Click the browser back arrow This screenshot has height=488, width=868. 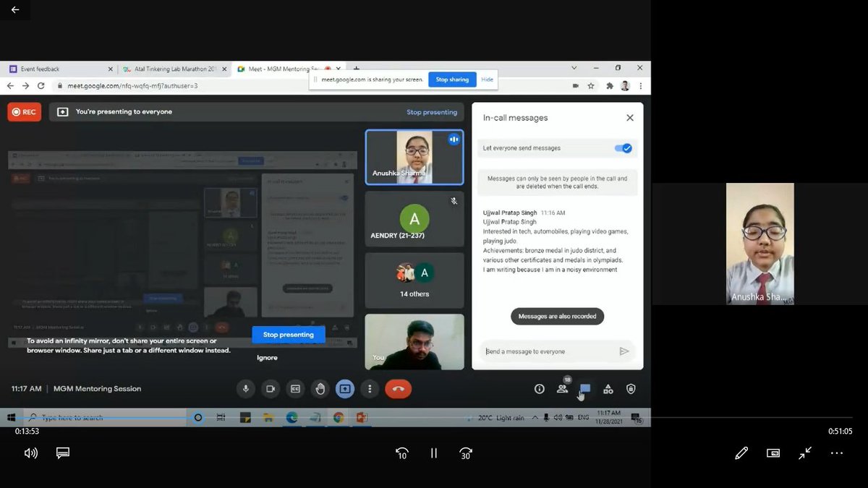pyautogui.click(x=11, y=85)
